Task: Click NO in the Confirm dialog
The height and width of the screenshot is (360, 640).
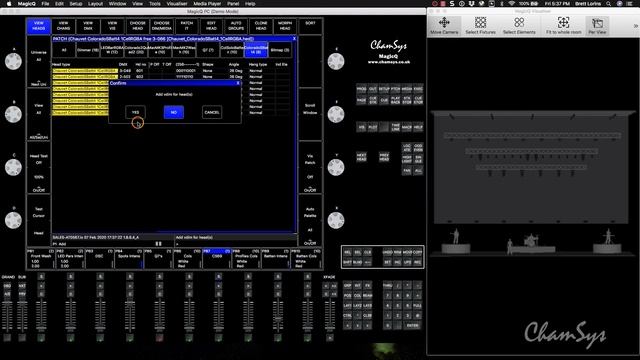Action: (x=173, y=112)
